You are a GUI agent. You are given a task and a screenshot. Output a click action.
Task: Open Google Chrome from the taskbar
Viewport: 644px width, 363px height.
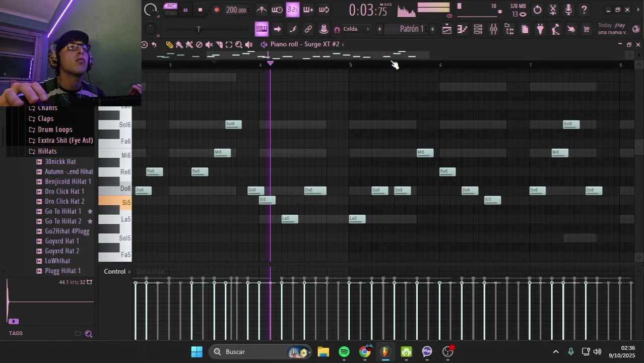365,351
